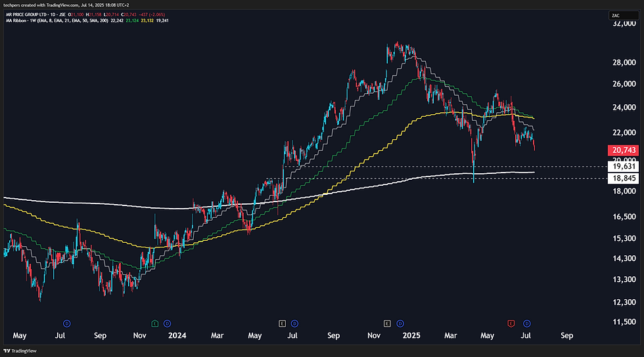Click the 11,500 price axis label
Screen dimensions: 644x357
tap(624, 322)
